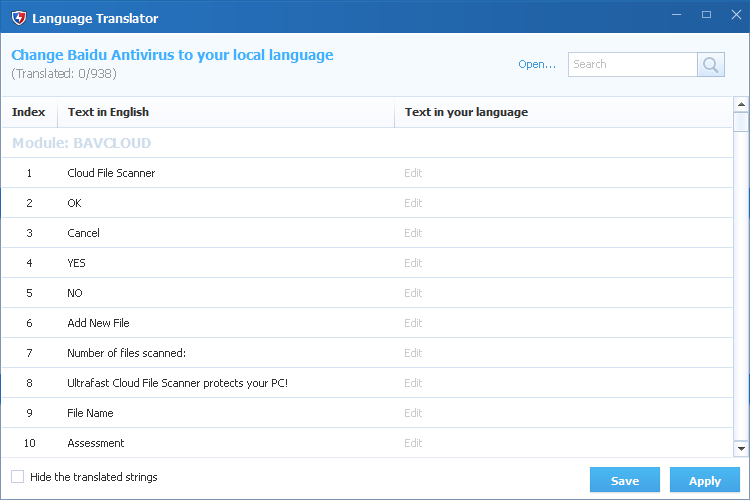Edit translation for YES row
The width and height of the screenshot is (750, 500).
coord(413,263)
